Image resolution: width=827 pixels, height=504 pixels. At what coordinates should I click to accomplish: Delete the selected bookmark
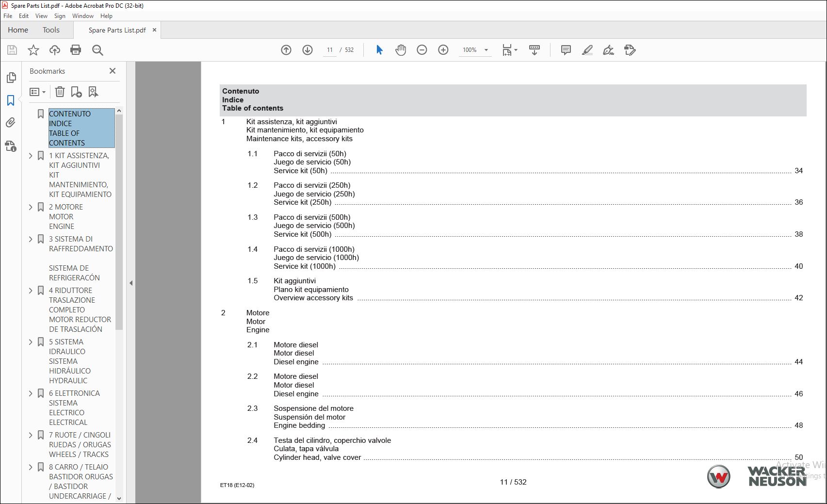click(60, 92)
